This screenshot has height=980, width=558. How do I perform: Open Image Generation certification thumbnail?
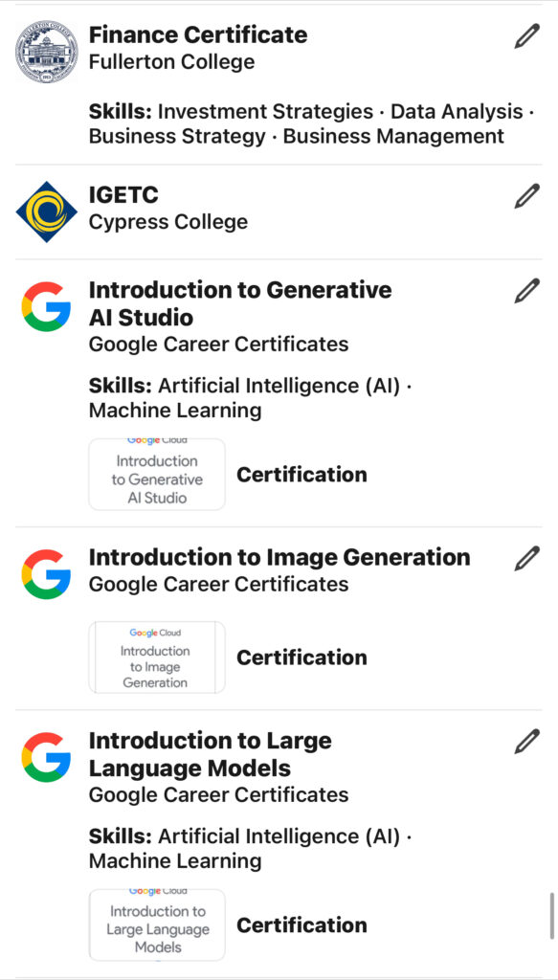(x=157, y=657)
